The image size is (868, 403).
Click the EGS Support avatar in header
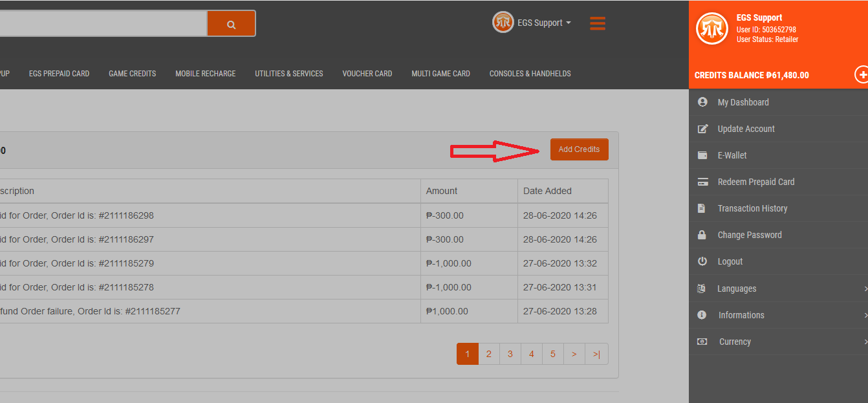[503, 23]
